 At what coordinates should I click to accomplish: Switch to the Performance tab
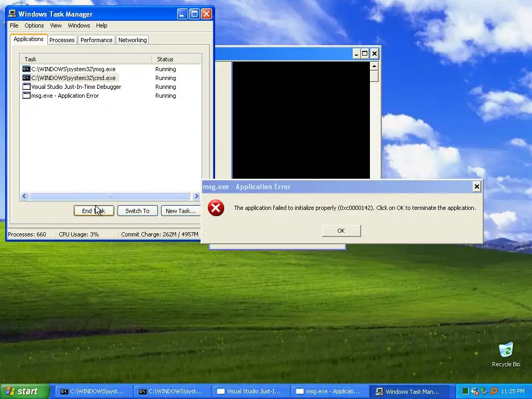tap(96, 39)
